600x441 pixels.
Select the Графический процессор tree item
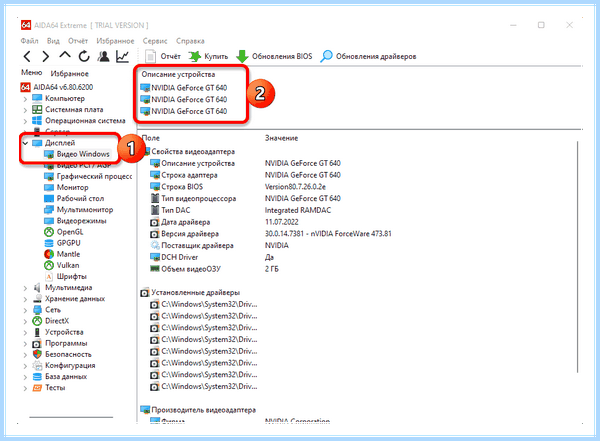pyautogui.click(x=88, y=176)
